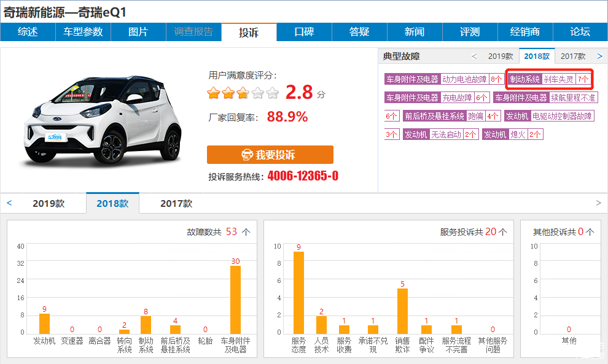
Task: Open the 口碑 navigation tab
Action: 304,32
